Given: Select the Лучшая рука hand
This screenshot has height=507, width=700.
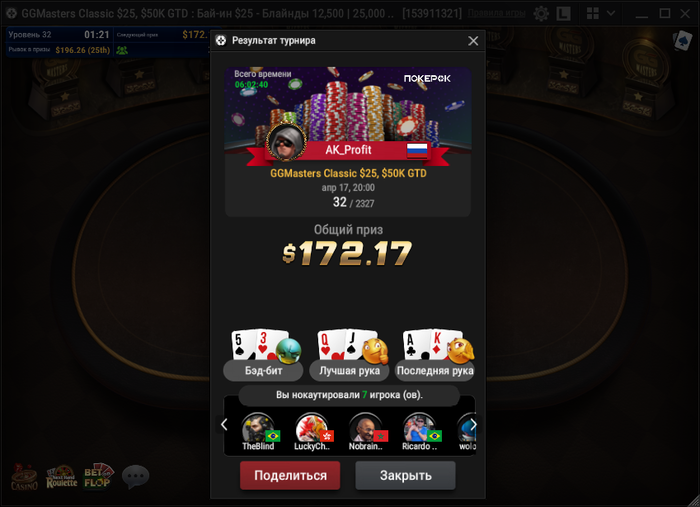Looking at the screenshot, I should coord(350,355).
